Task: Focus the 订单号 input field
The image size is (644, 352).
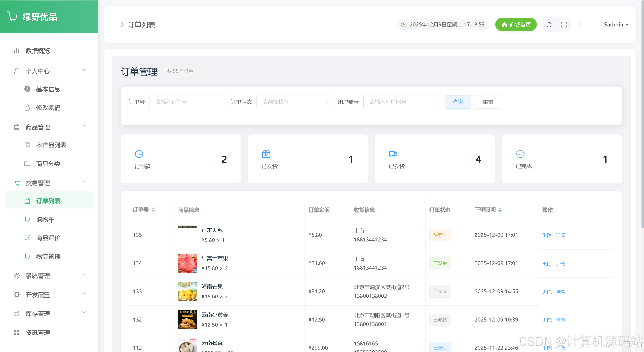Action: [x=188, y=102]
